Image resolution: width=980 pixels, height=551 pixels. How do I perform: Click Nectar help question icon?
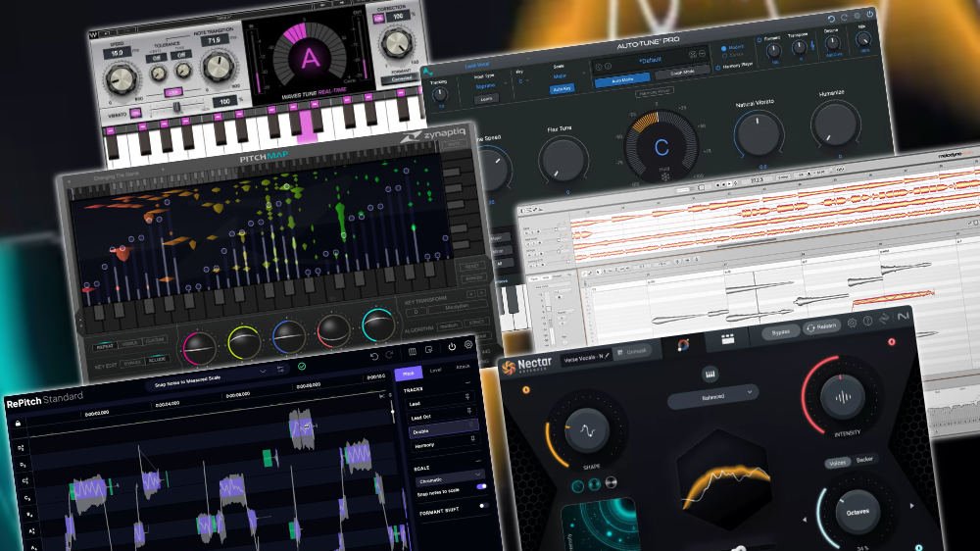(x=867, y=321)
